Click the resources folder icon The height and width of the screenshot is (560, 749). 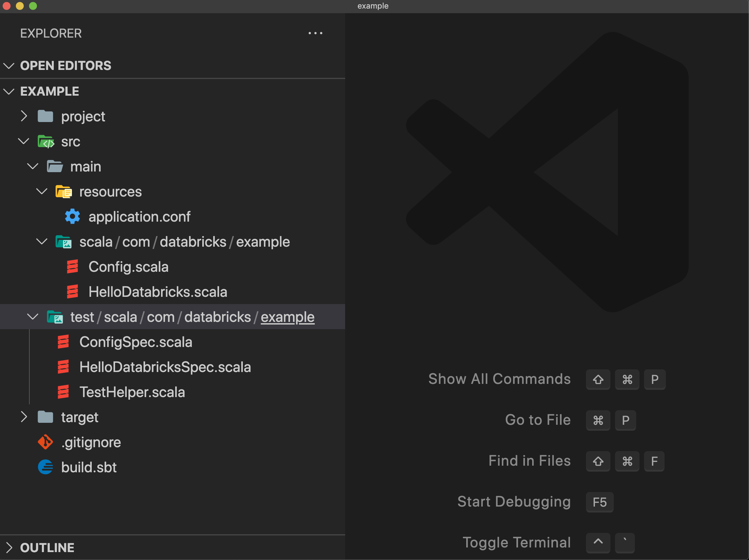coord(63,192)
